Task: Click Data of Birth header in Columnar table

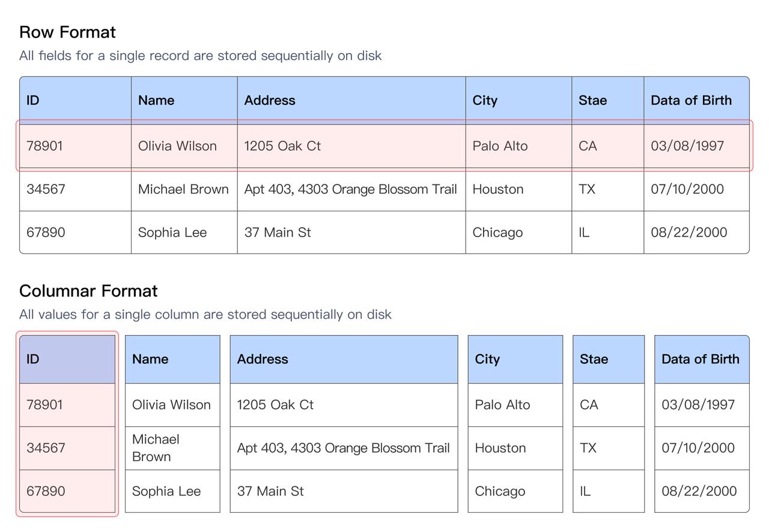Action: click(700, 359)
